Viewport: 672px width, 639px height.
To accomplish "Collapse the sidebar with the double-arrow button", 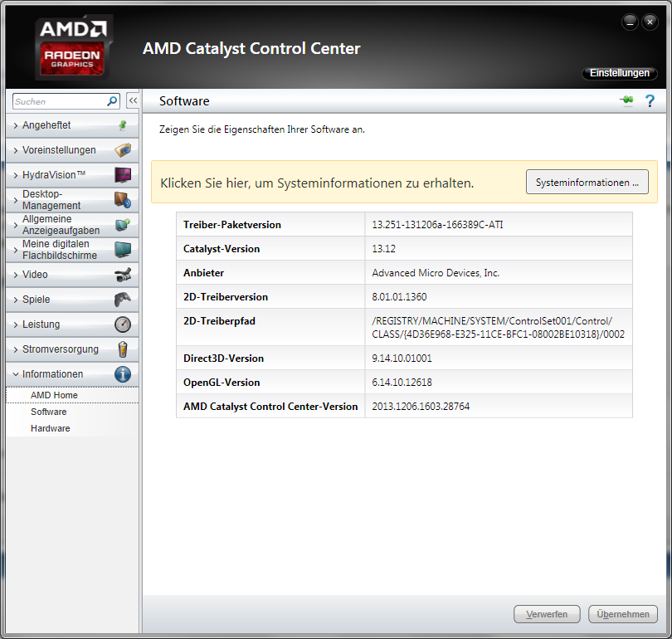I will pos(133,101).
